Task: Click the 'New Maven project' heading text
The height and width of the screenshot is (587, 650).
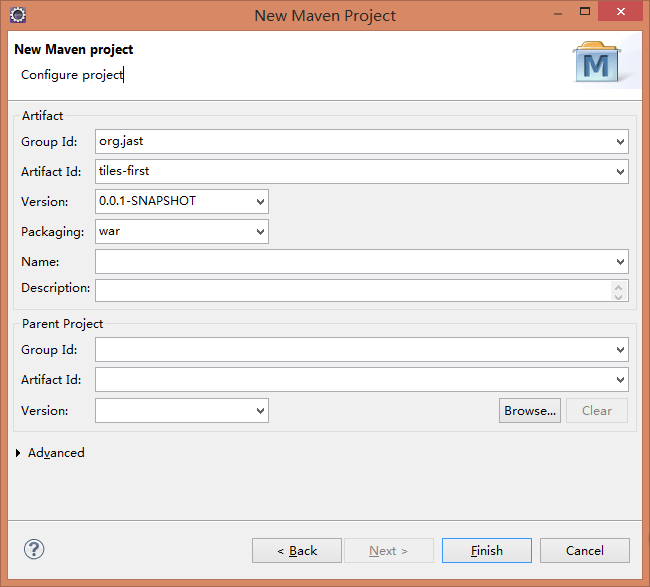Action: (x=74, y=49)
